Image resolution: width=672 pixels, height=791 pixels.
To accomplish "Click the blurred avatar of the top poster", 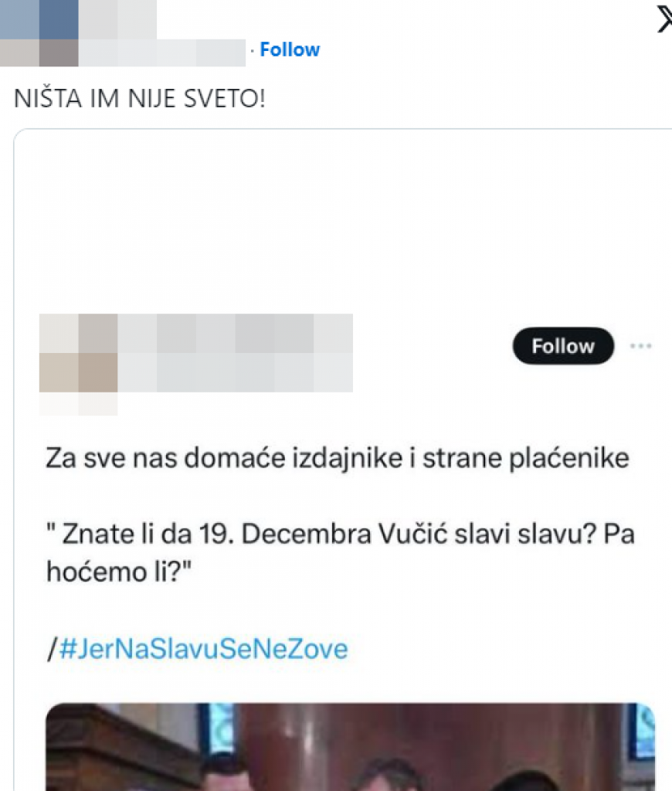I will click(x=39, y=33).
